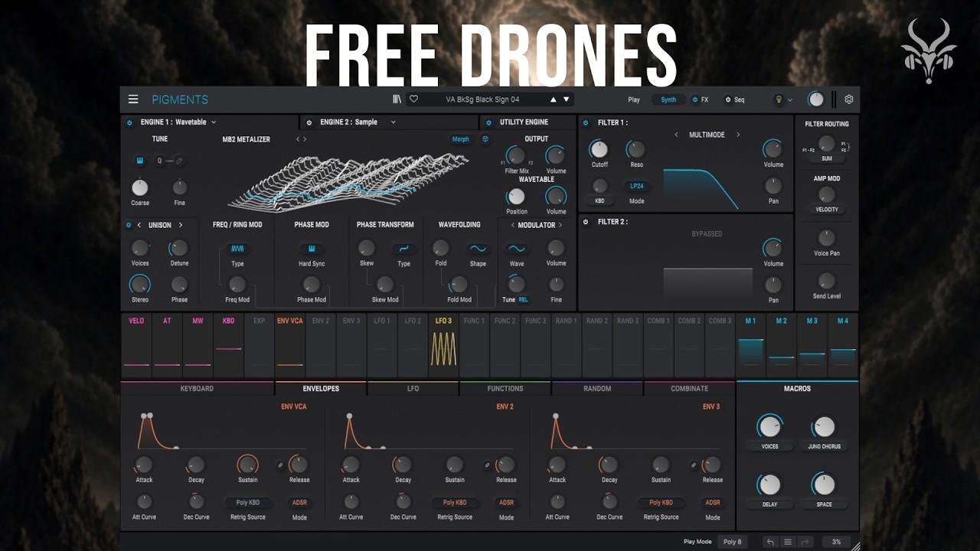
Task: Select ENV VCA modulation source slot
Action: [290, 345]
